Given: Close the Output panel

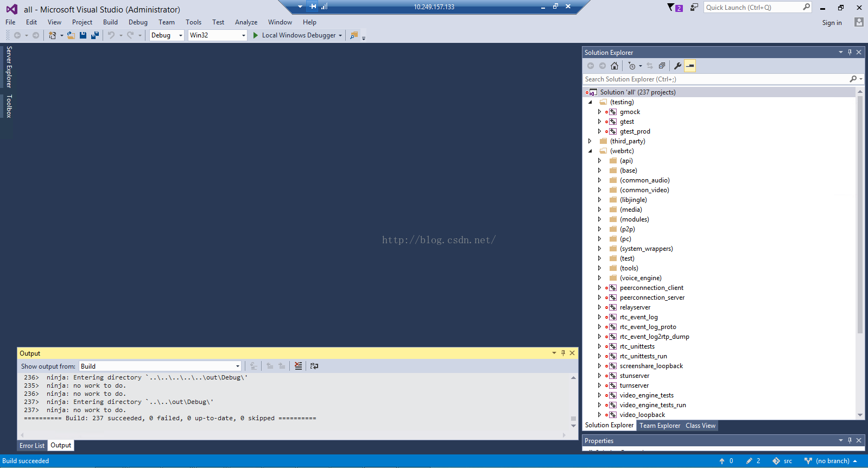Looking at the screenshot, I should [572, 353].
